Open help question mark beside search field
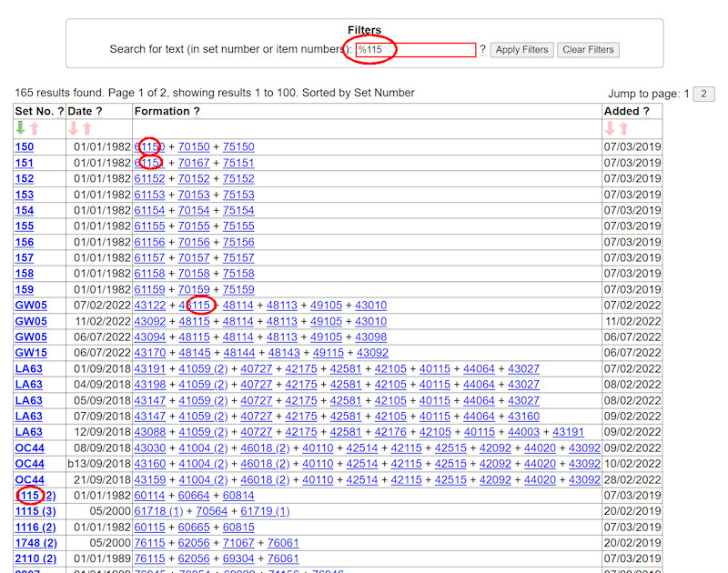Screen dimensions: 728x573 (482, 50)
